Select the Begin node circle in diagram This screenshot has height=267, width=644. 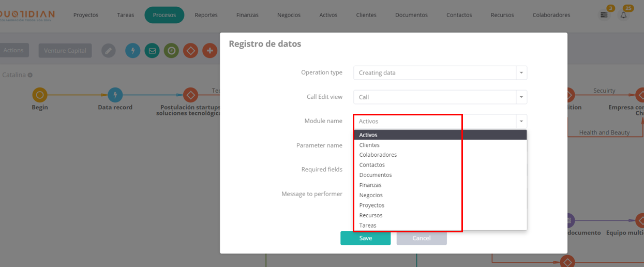coord(40,95)
